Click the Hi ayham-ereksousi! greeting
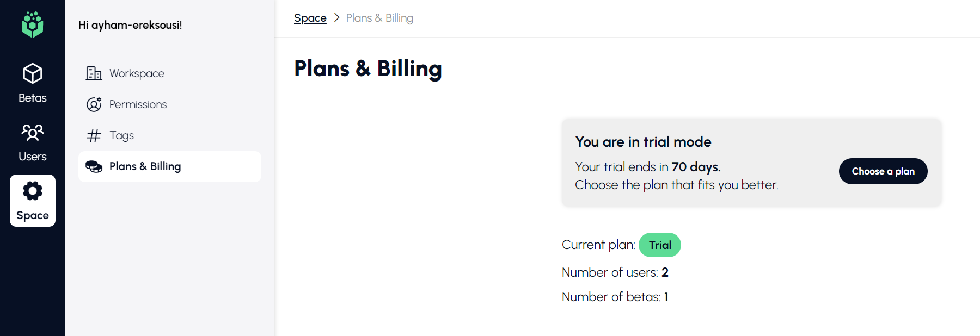The image size is (980, 336). pos(130,25)
